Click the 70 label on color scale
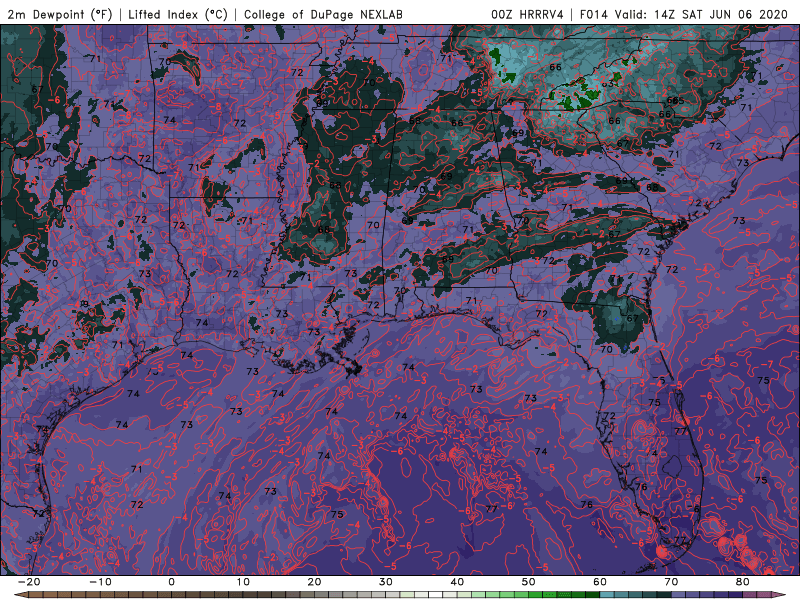The image size is (800, 600). pos(671,582)
